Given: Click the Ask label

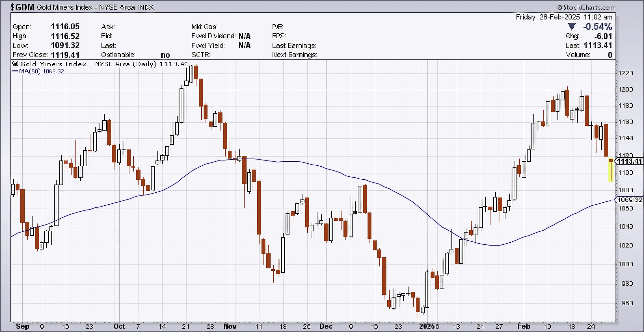Looking at the screenshot, I should pyautogui.click(x=108, y=27).
